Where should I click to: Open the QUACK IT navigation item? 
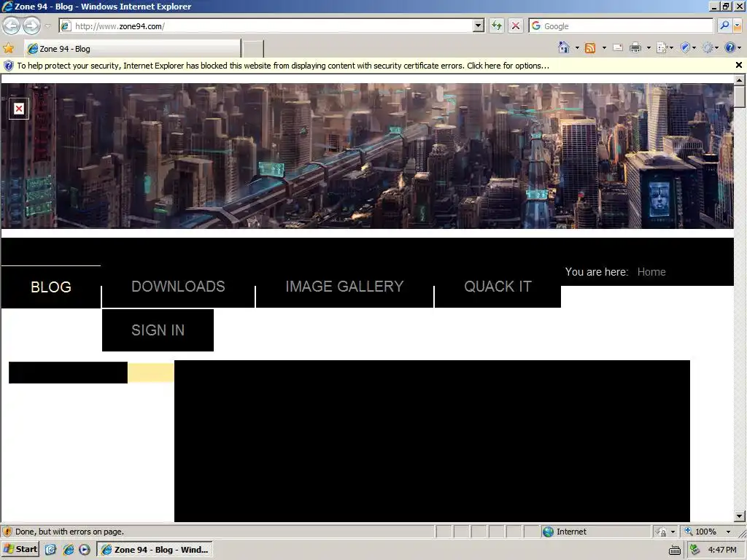pyautogui.click(x=498, y=286)
